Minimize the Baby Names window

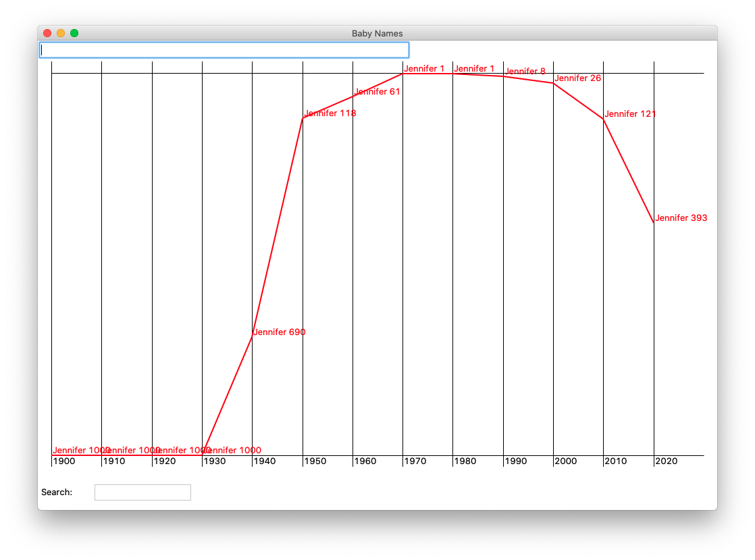pyautogui.click(x=61, y=33)
